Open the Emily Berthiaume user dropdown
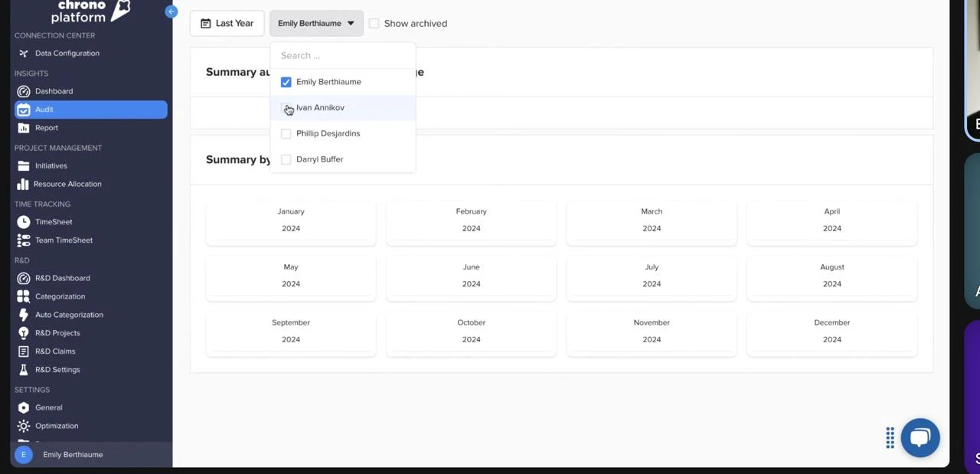This screenshot has width=980, height=474. [x=315, y=23]
